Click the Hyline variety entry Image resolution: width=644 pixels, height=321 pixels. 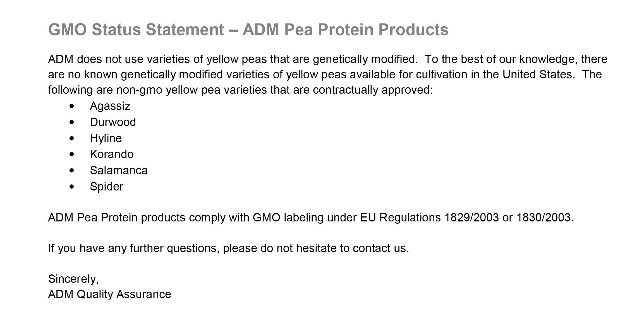pyautogui.click(x=106, y=138)
